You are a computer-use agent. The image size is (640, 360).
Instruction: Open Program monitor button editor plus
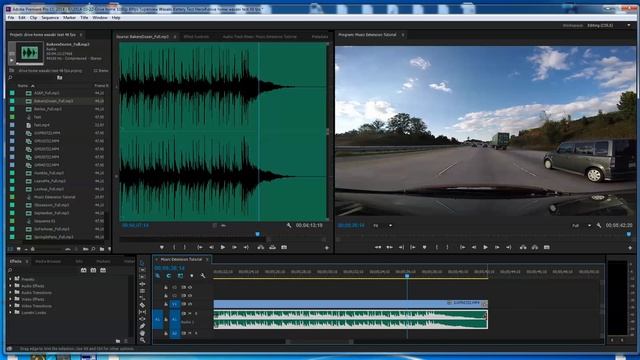(630, 248)
